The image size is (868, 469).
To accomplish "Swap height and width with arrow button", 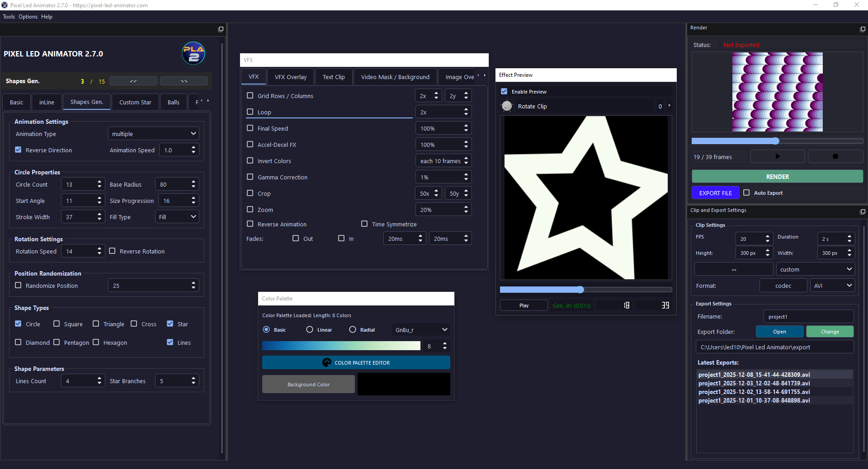I will [x=733, y=269].
